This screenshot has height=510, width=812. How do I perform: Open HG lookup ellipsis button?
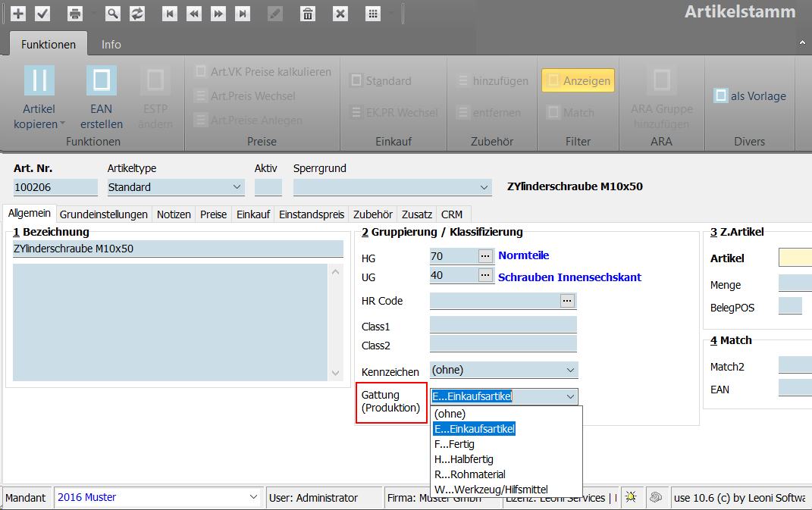pyautogui.click(x=485, y=256)
